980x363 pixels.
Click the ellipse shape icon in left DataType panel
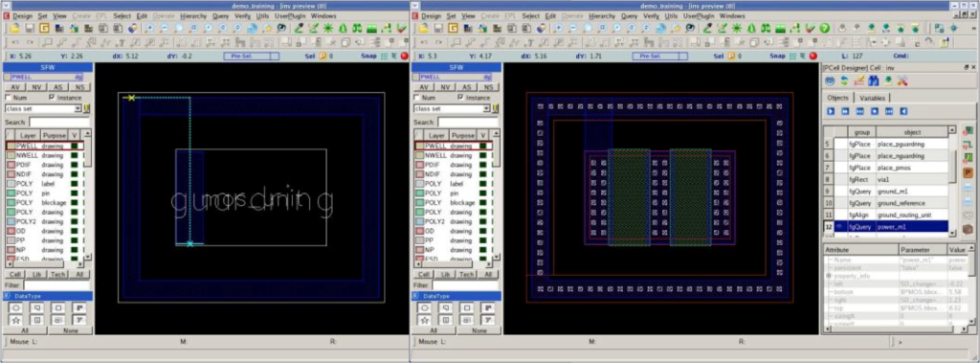pos(17,307)
